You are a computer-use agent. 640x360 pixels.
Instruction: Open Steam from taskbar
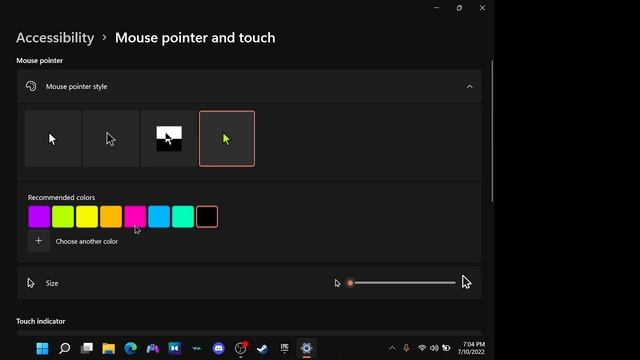pyautogui.click(x=262, y=348)
